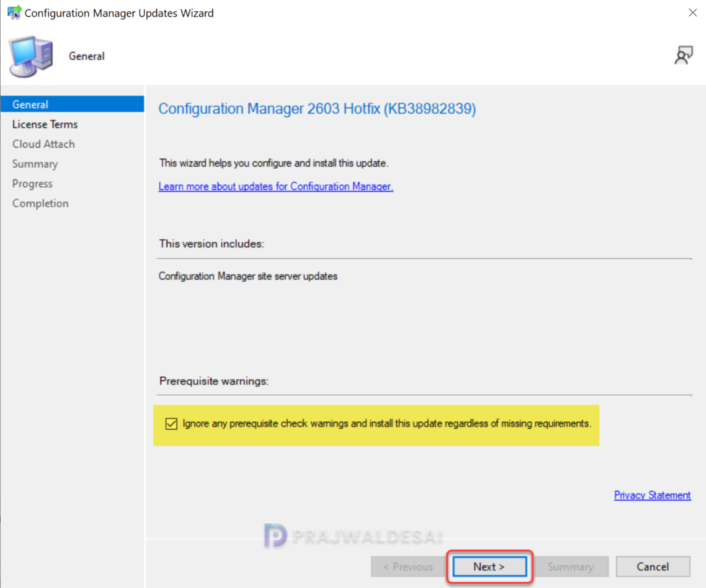Click the feedback person icon
Image resolution: width=706 pixels, height=588 pixels.
(x=683, y=55)
